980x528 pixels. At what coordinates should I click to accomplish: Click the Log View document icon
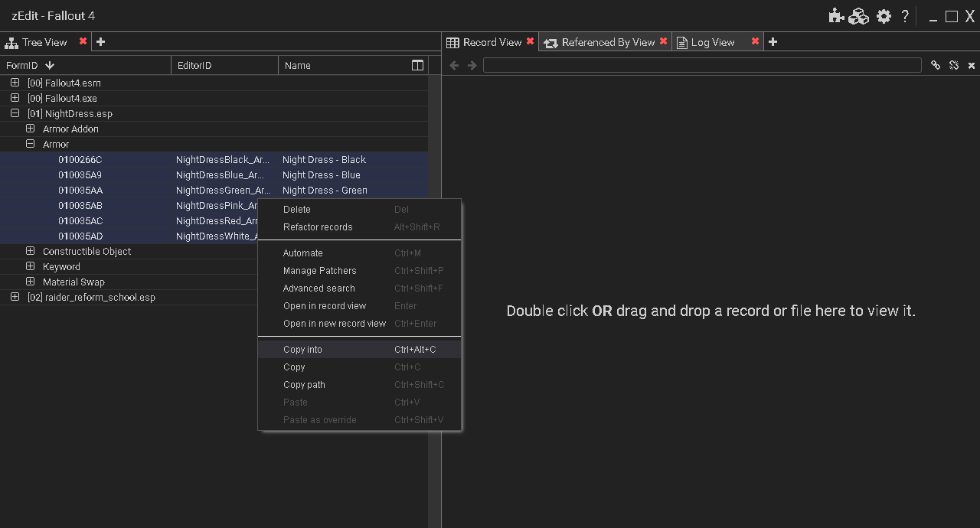[682, 43]
